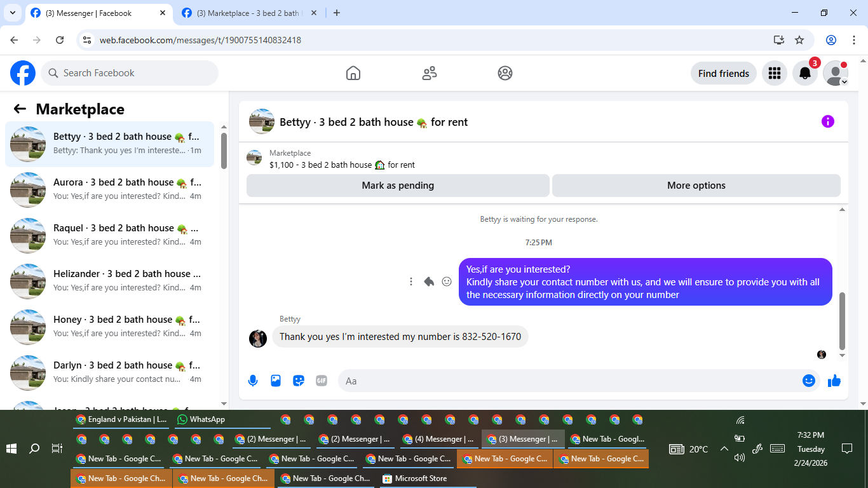Click Bettyy's avatar beside her message

(x=258, y=338)
